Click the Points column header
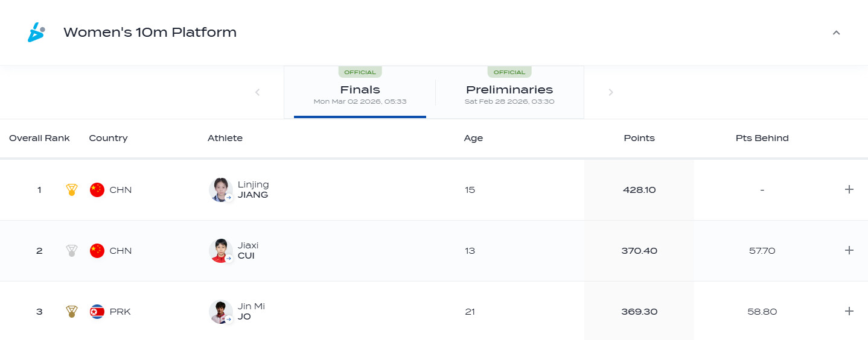This screenshot has width=868, height=340. coord(639,138)
